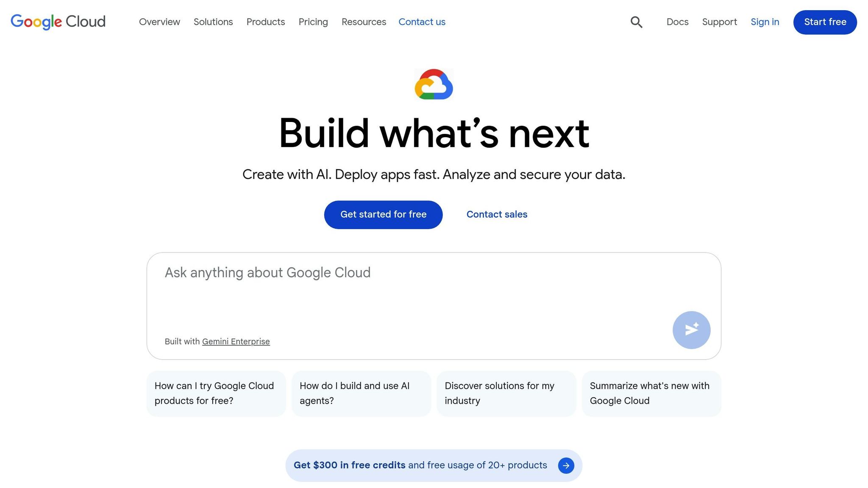Open the Overview menu
868x488 pixels.
pos(159,22)
